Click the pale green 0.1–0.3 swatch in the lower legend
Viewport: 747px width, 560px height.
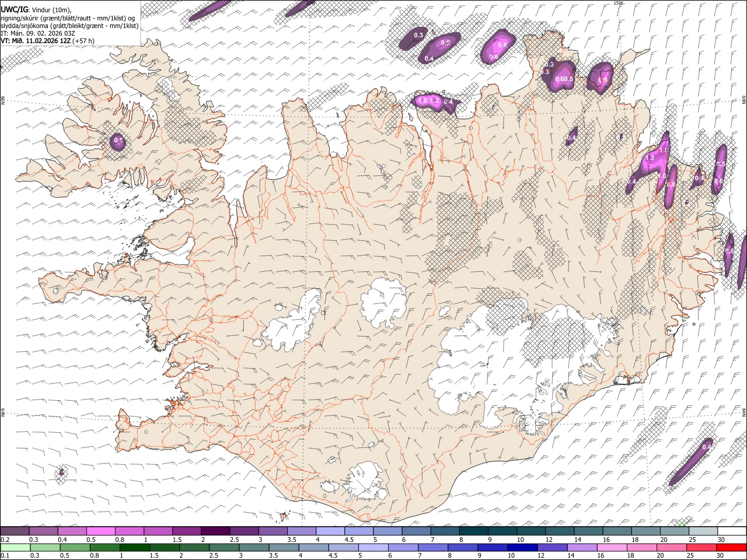pyautogui.click(x=16, y=547)
